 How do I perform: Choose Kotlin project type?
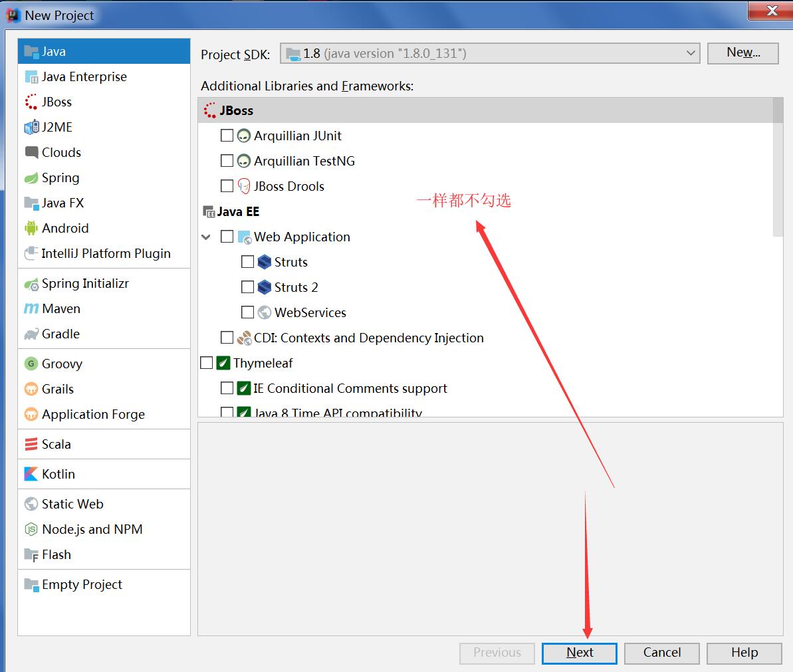coord(104,474)
